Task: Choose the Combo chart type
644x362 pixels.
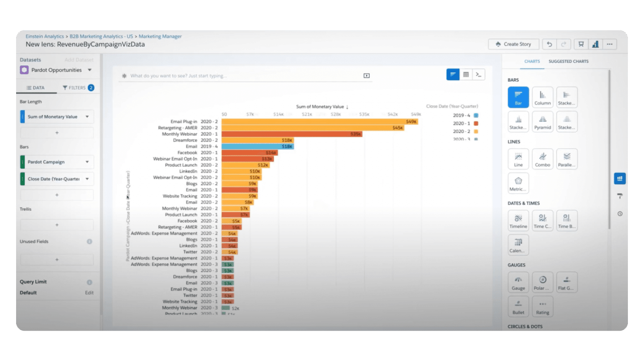Action: (542, 159)
